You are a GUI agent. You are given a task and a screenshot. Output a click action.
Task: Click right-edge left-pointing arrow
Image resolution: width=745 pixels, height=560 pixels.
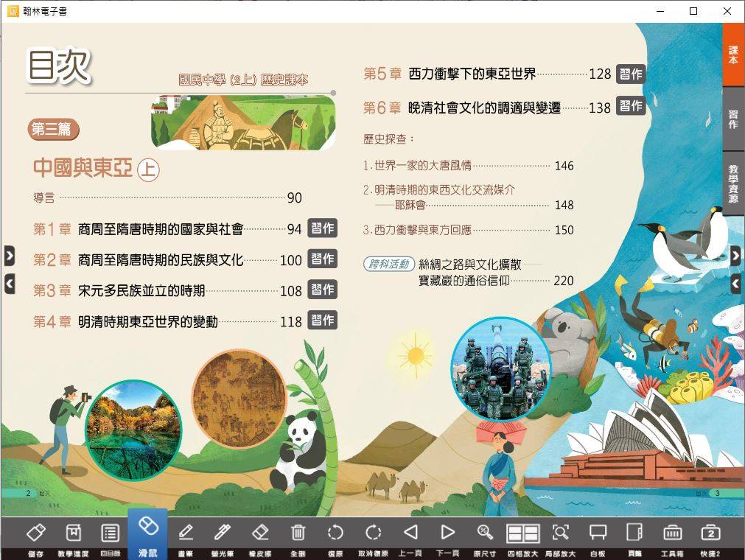pyautogui.click(x=735, y=284)
